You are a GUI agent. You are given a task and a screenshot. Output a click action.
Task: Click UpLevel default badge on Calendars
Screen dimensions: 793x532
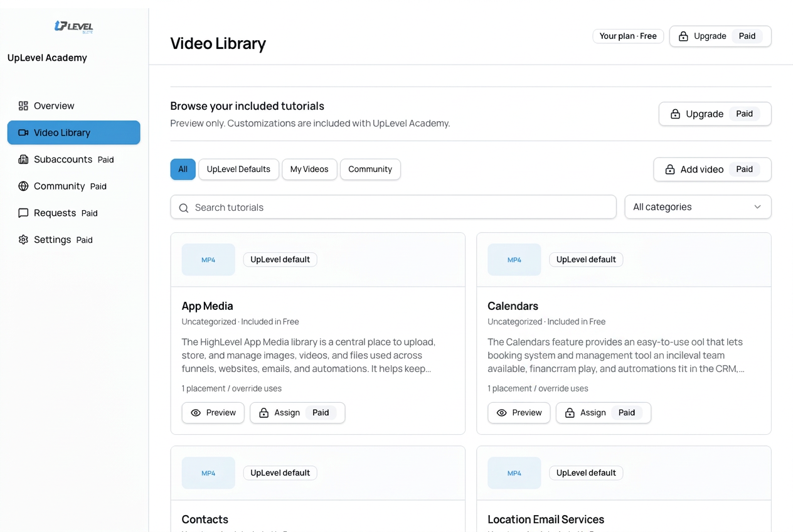click(586, 260)
